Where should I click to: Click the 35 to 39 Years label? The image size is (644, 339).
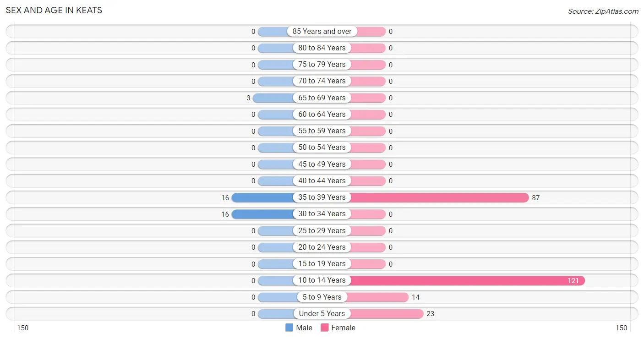pyautogui.click(x=322, y=197)
